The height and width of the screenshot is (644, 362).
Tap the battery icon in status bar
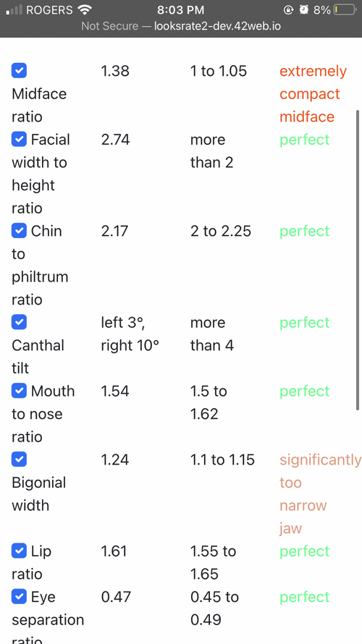(345, 10)
